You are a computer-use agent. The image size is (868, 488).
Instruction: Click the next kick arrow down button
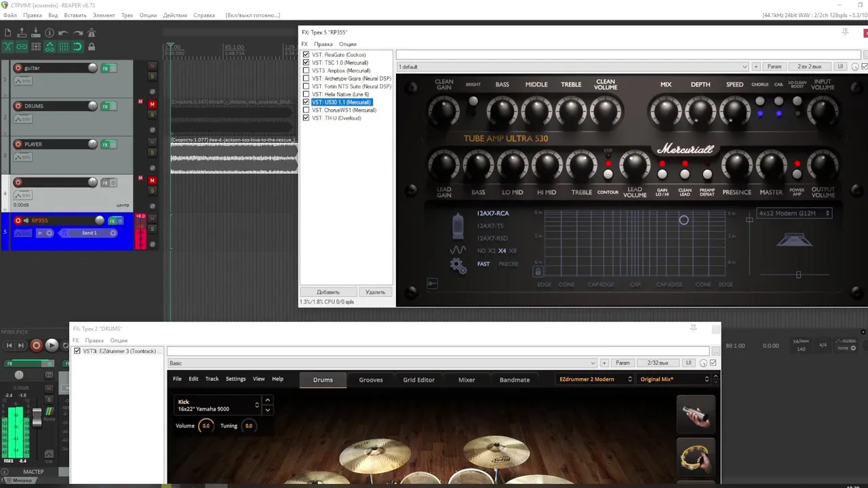268,410
